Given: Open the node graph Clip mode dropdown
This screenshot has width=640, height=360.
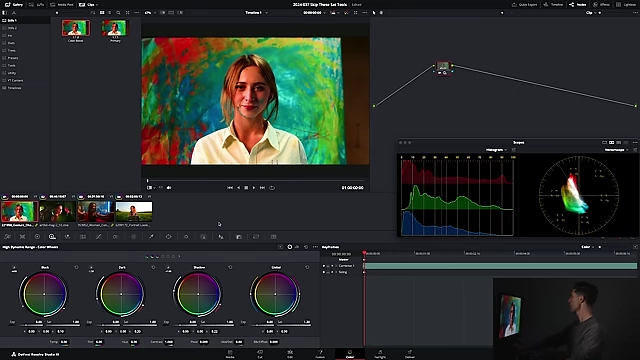Looking at the screenshot, I should (x=591, y=13).
